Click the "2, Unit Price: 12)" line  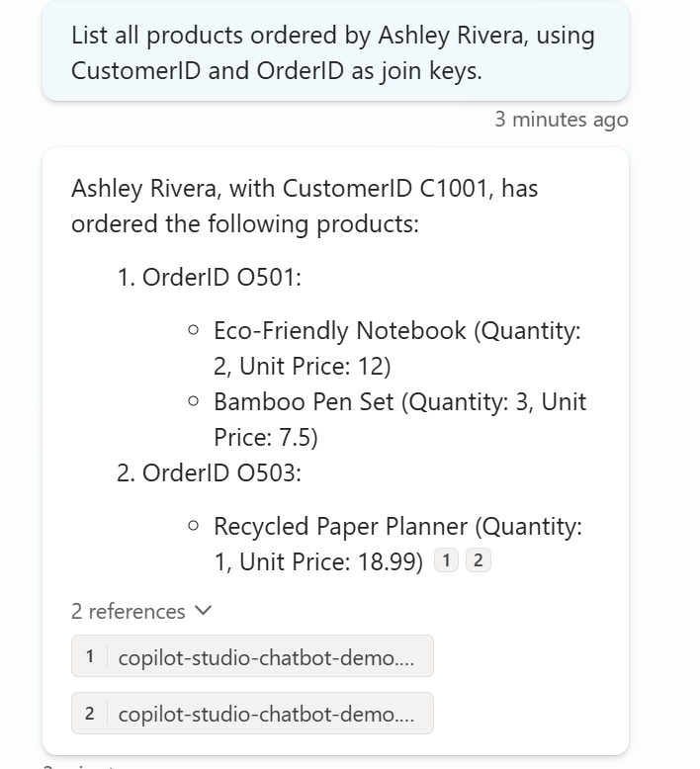pos(302,366)
